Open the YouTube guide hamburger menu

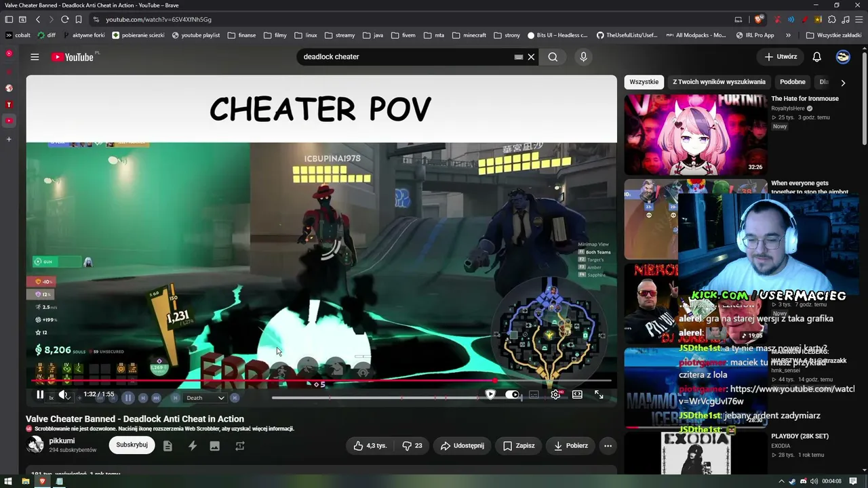pos(35,57)
